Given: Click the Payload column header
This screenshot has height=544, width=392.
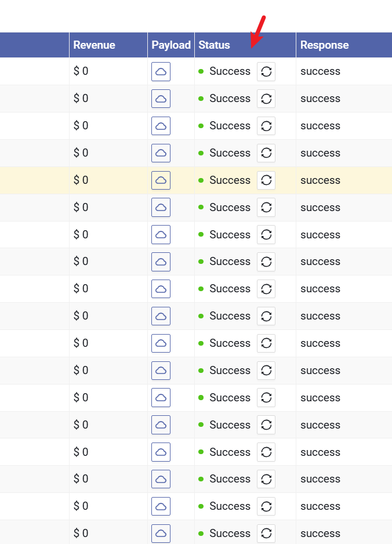Looking at the screenshot, I should point(170,45).
